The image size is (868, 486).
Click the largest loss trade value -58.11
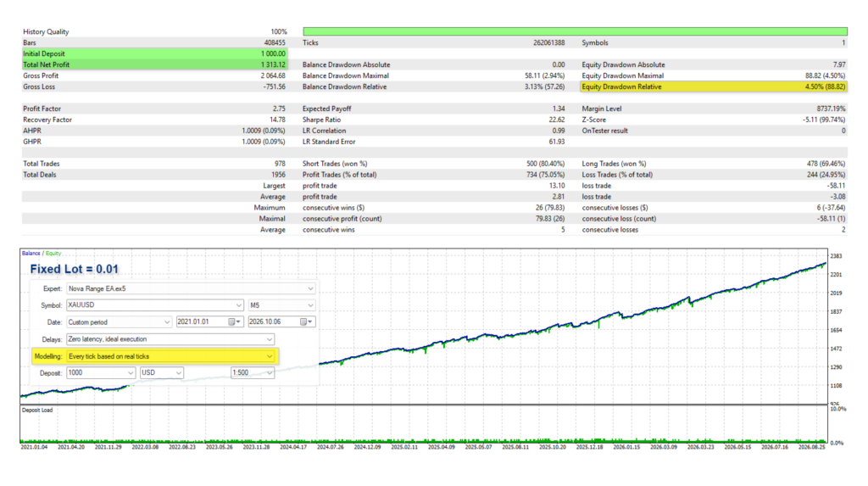(x=836, y=186)
